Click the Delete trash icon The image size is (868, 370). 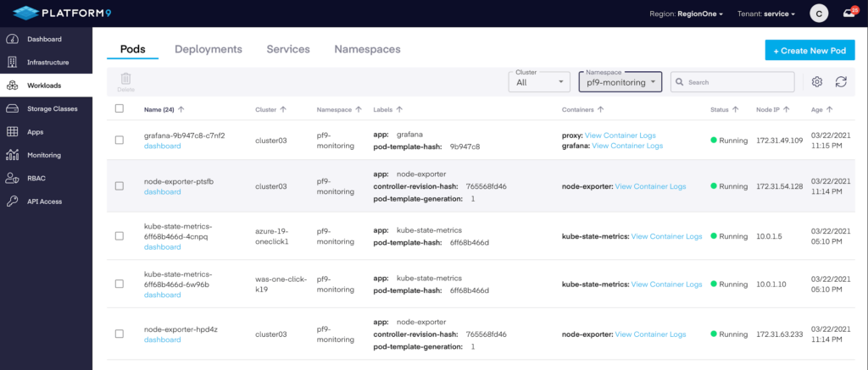(125, 79)
